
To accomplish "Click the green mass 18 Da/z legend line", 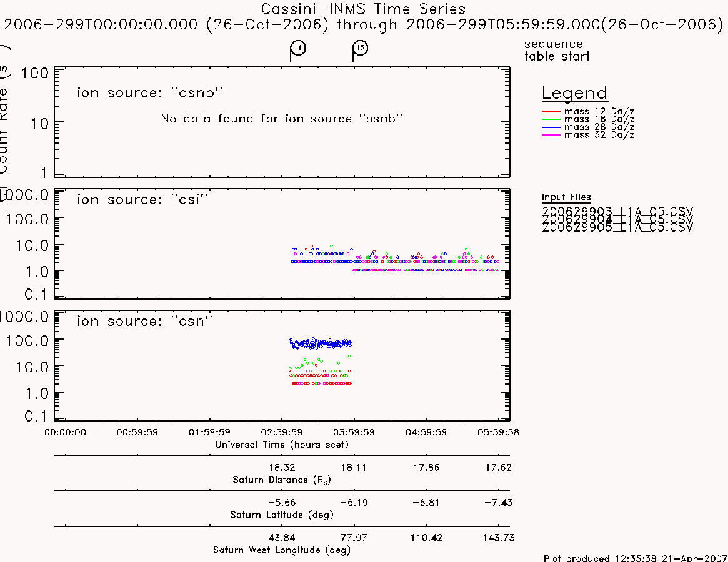I will click(x=551, y=120).
